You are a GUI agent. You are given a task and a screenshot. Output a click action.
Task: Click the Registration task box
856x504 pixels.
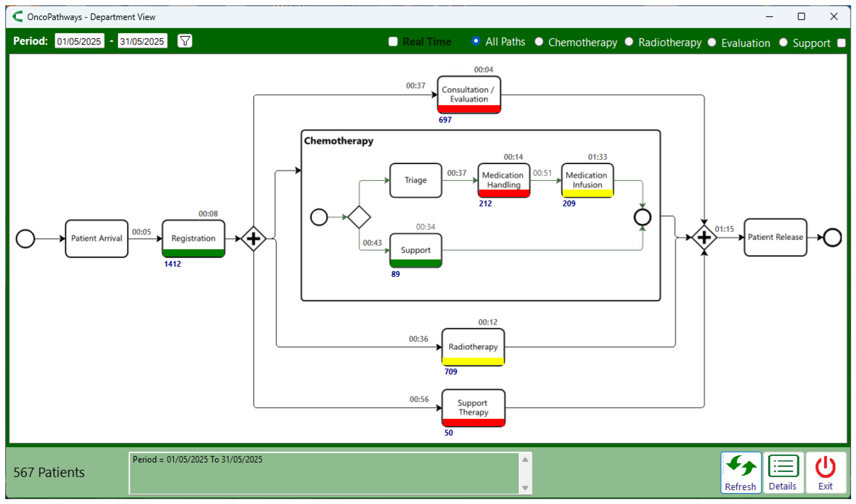coord(193,238)
